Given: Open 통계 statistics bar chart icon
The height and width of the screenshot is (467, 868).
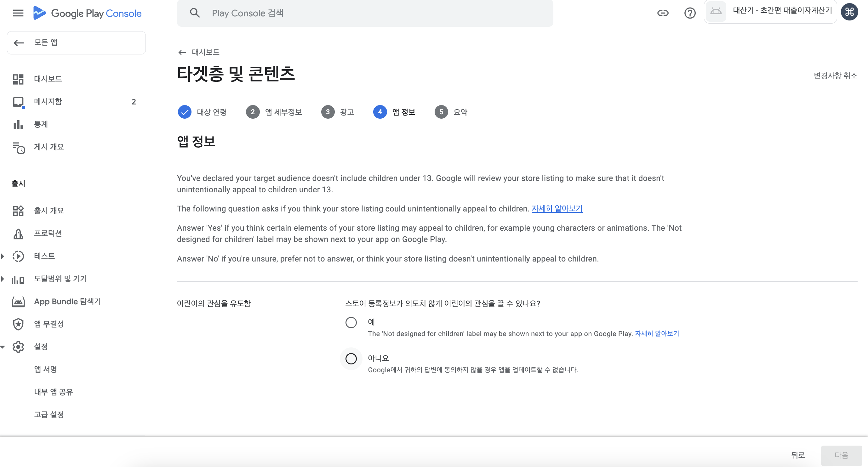Looking at the screenshot, I should point(18,125).
